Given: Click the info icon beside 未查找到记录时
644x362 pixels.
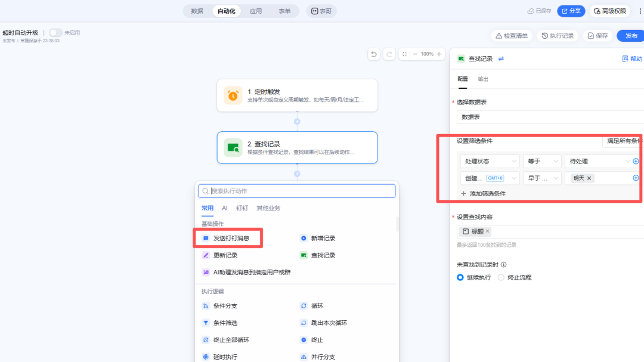Looking at the screenshot, I should [503, 265].
